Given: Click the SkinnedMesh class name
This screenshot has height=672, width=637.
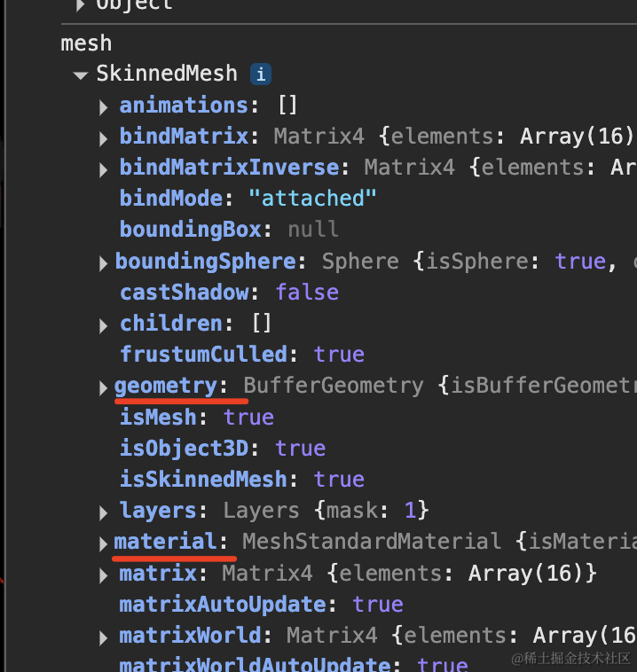Looking at the screenshot, I should pos(167,74).
